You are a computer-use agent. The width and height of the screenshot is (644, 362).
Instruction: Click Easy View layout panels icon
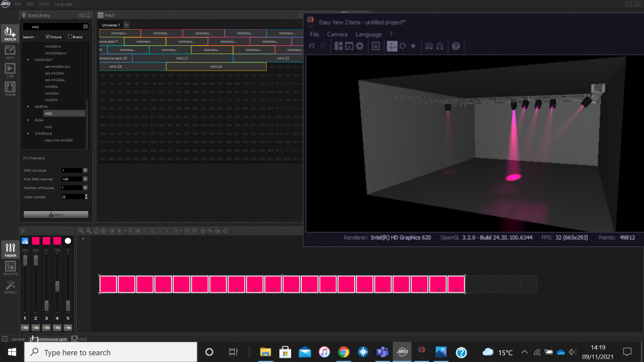[338, 46]
